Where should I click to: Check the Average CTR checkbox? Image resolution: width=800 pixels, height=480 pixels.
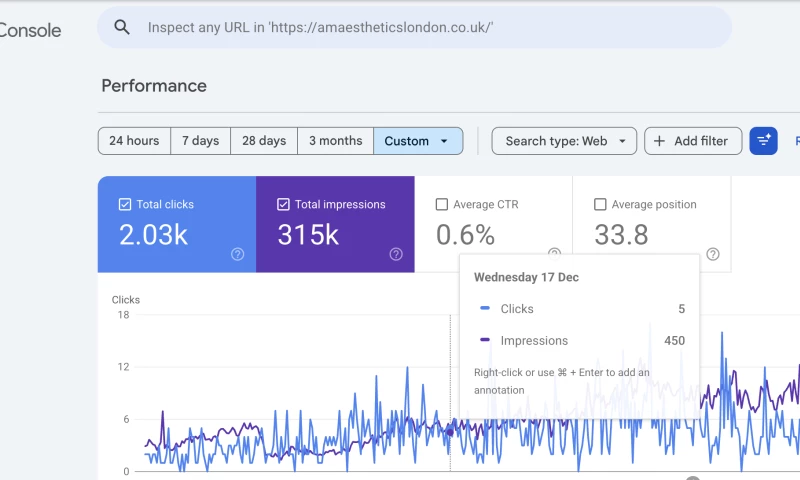tap(442, 205)
